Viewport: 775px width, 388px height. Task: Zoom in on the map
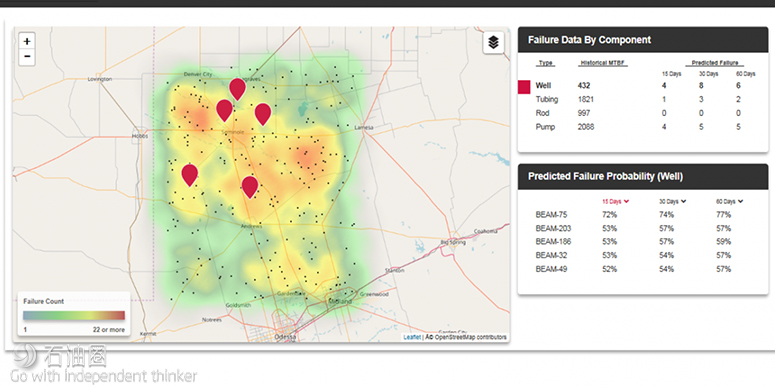[x=27, y=41]
